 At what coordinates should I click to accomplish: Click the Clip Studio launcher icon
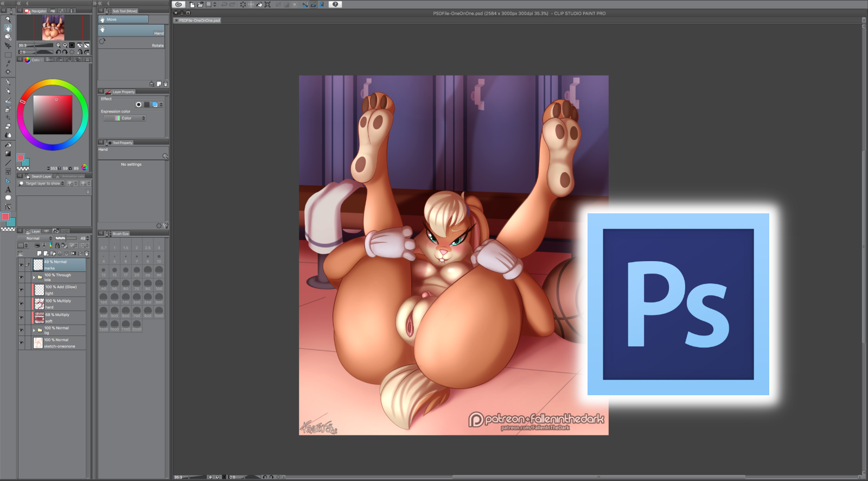pos(178,4)
